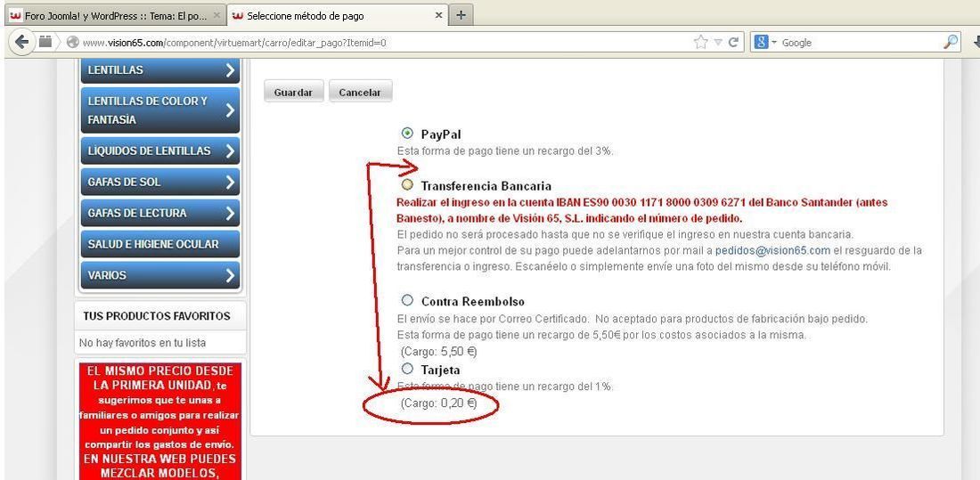
Task: Click the favicon of the Foro Joomla! tab
Action: 16,16
